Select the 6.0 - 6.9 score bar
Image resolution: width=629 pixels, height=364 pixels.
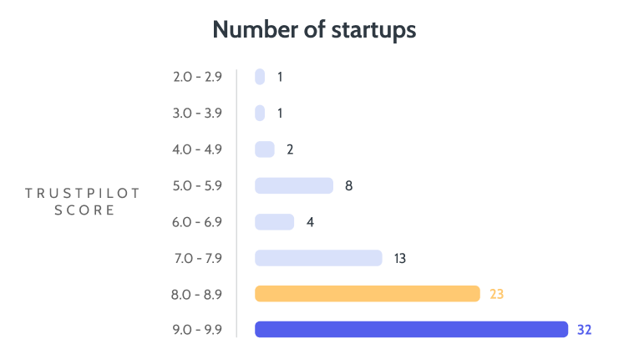274,222
